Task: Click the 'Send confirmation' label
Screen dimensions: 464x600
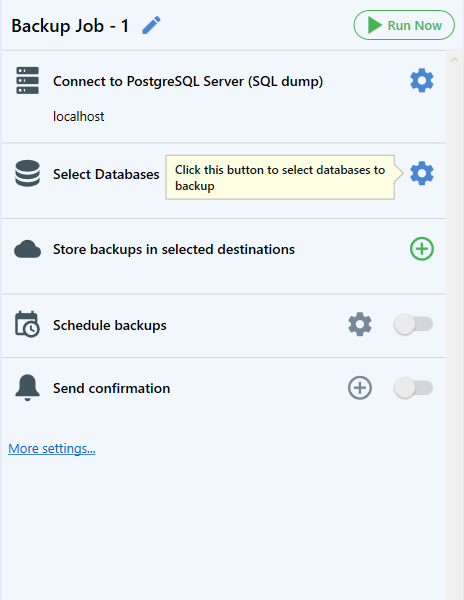Action: click(111, 388)
